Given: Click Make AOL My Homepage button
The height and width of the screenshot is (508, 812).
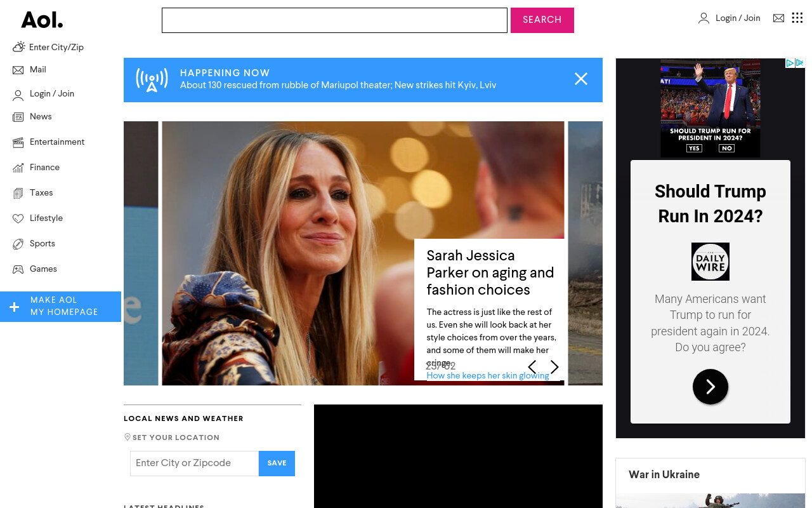Looking at the screenshot, I should [60, 307].
